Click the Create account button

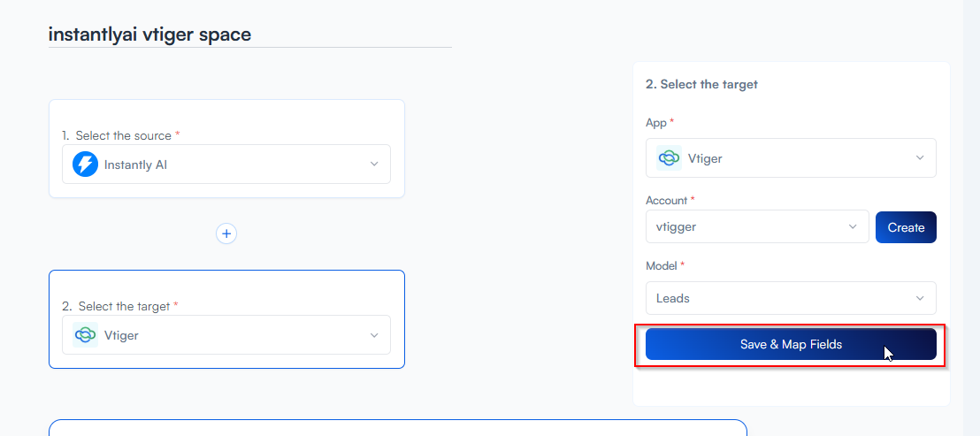point(906,227)
